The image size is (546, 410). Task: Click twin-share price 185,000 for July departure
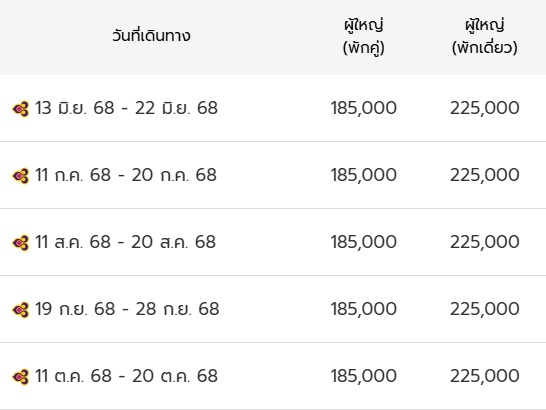click(x=364, y=175)
